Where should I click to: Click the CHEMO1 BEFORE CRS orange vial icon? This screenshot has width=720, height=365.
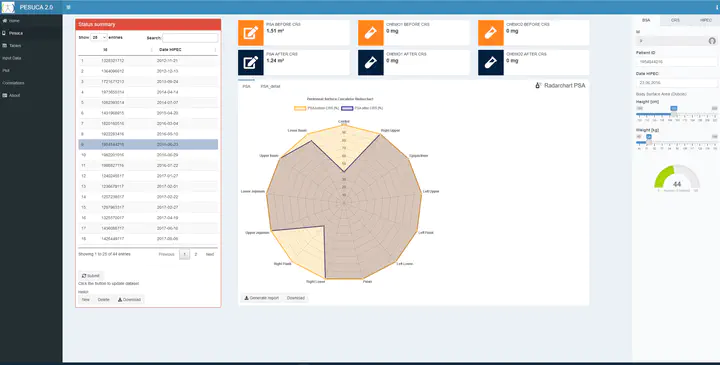point(371,33)
